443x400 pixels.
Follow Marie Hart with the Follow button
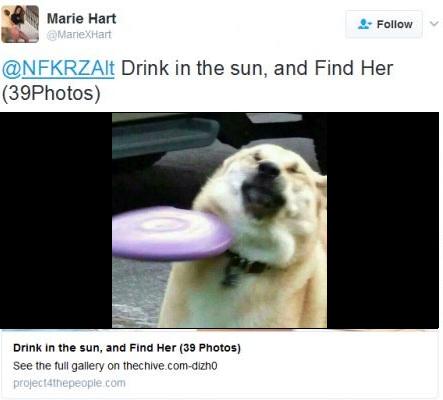point(384,24)
